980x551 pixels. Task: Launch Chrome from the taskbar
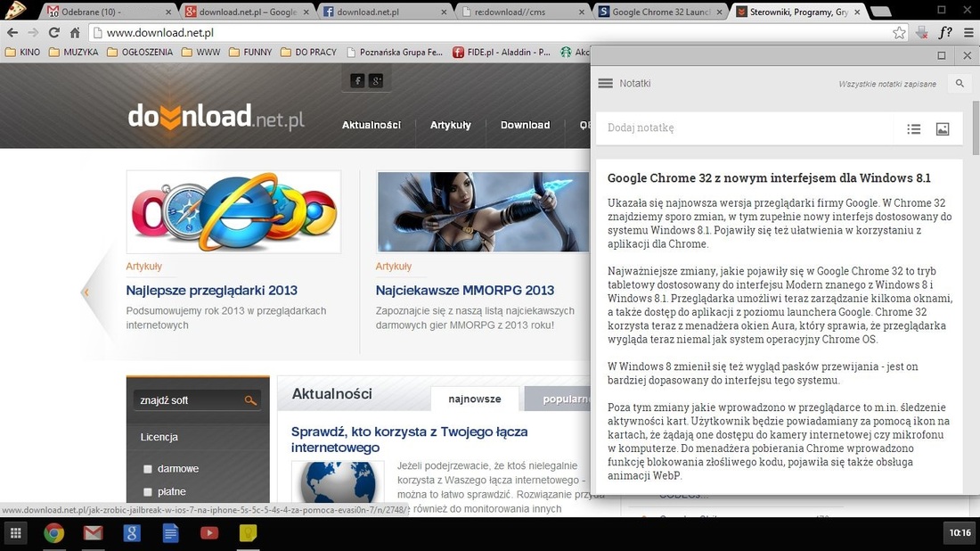53,533
